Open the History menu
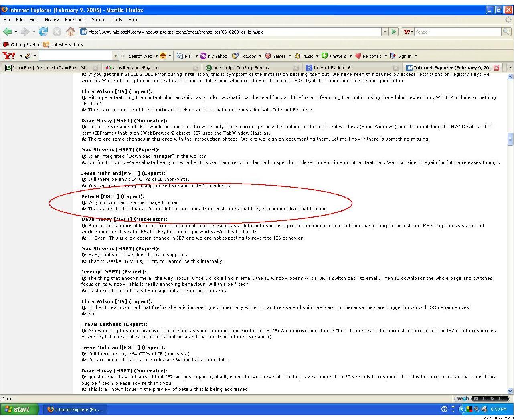The width and height of the screenshot is (514, 420). tap(51, 20)
